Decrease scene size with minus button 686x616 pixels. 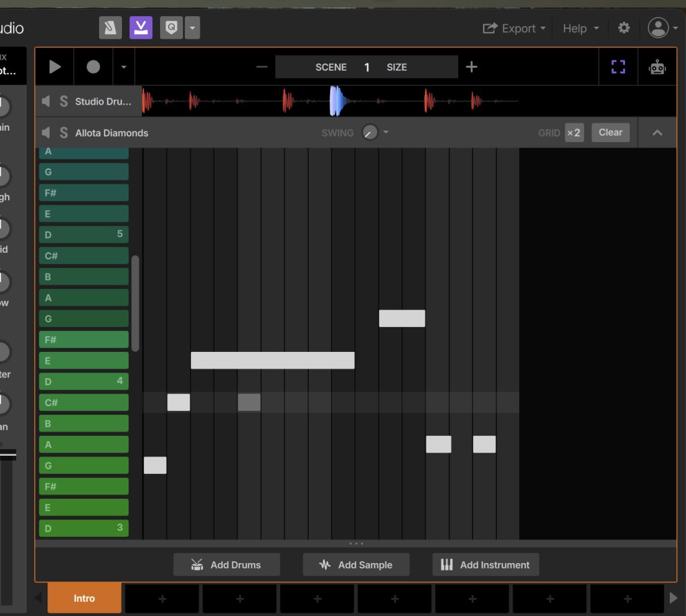click(x=262, y=67)
